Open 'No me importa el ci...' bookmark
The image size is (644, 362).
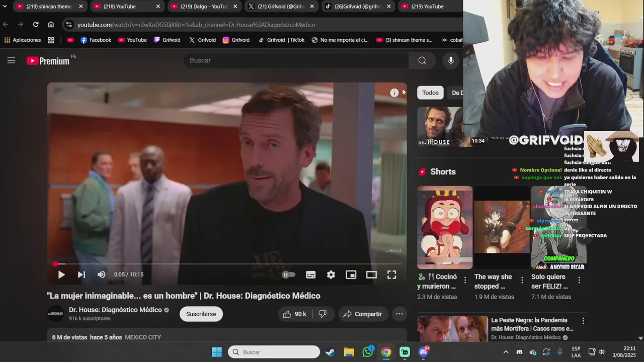pyautogui.click(x=340, y=40)
